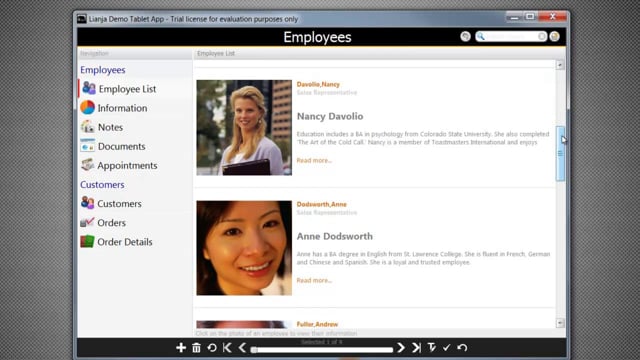Open the Information pie chart icon
The height and width of the screenshot is (360, 640).
pyautogui.click(x=87, y=107)
